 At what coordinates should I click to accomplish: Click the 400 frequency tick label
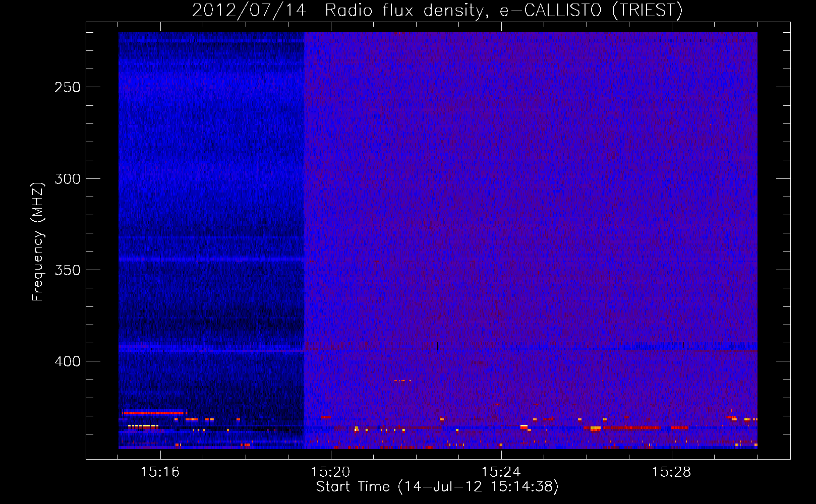click(68, 361)
